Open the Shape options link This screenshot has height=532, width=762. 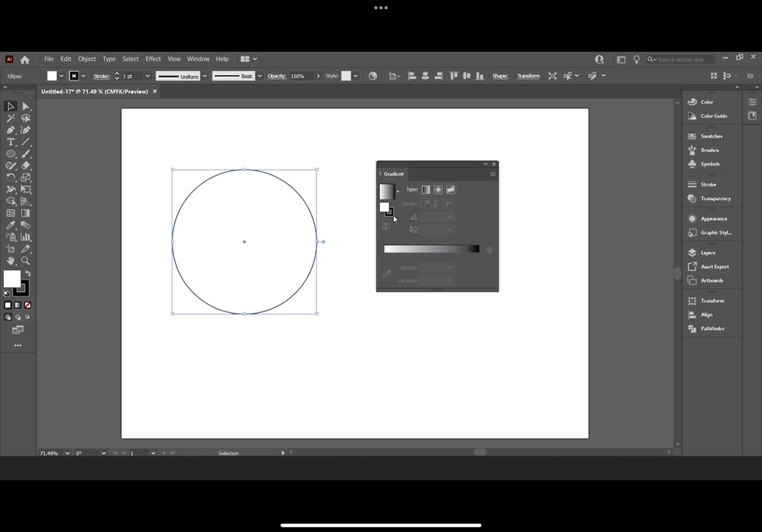[500, 76]
